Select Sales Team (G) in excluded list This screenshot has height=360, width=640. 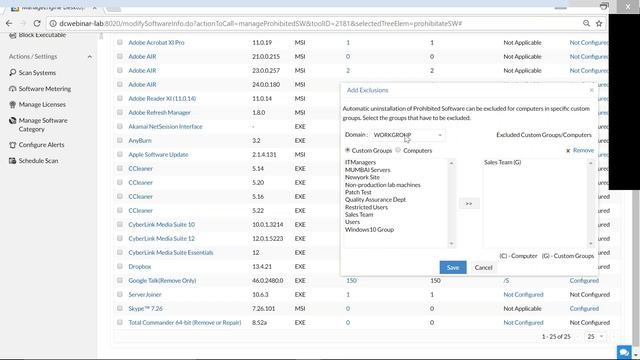coord(502,162)
